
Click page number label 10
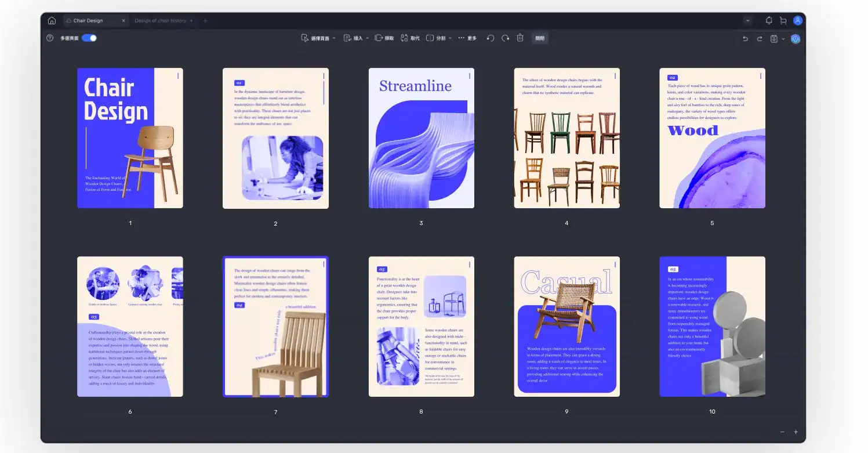click(x=712, y=412)
